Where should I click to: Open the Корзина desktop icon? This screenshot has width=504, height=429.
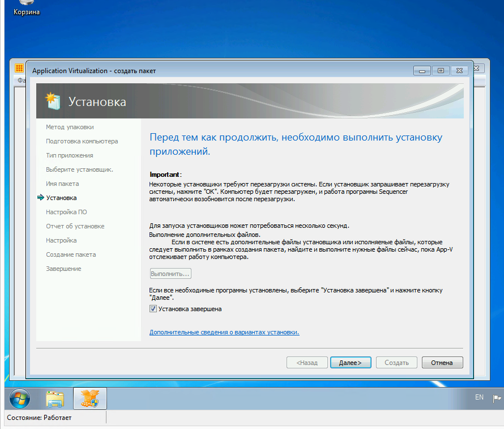click(27, 8)
